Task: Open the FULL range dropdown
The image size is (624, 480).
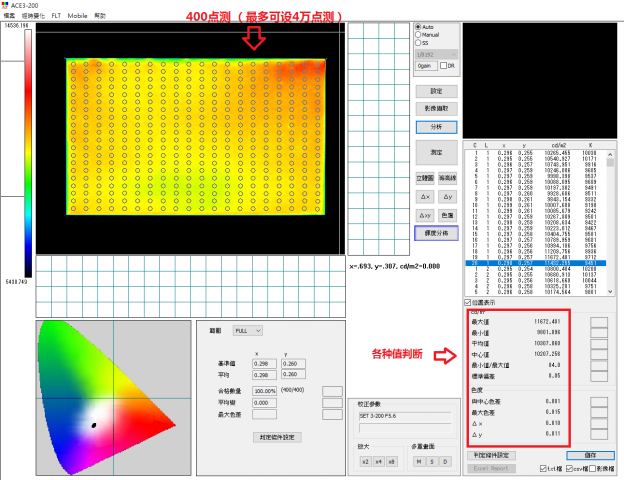Action: click(247, 329)
